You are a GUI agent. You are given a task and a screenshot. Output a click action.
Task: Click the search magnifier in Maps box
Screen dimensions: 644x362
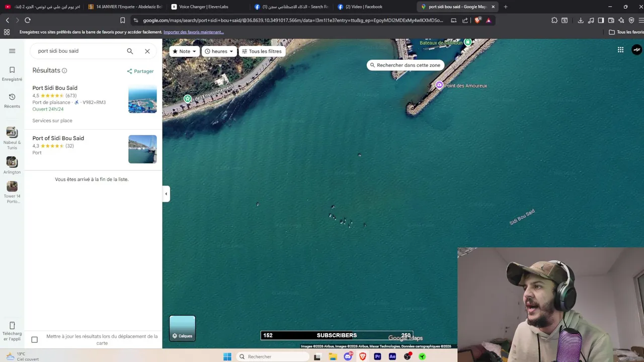130,51
